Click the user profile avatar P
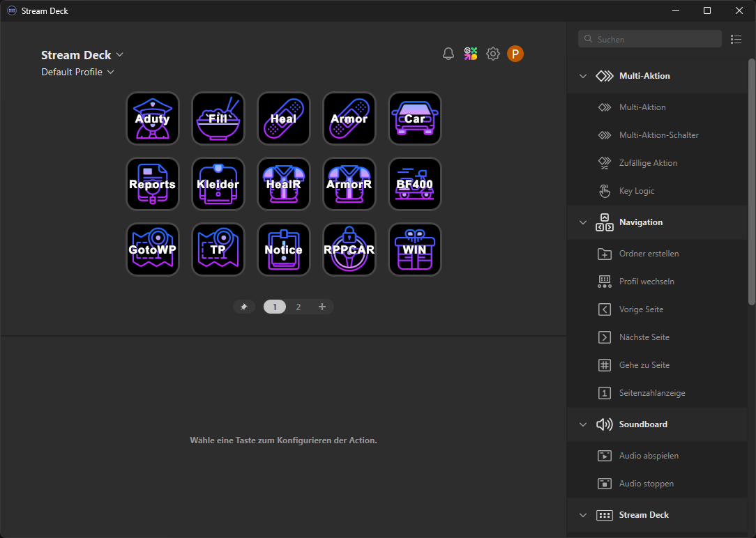 coord(515,54)
